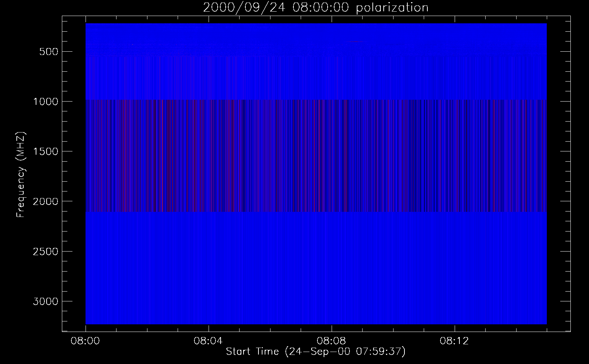Viewport: 589px width, 364px height.
Task: Select the 2000 frequency axis label
Action: click(x=46, y=202)
